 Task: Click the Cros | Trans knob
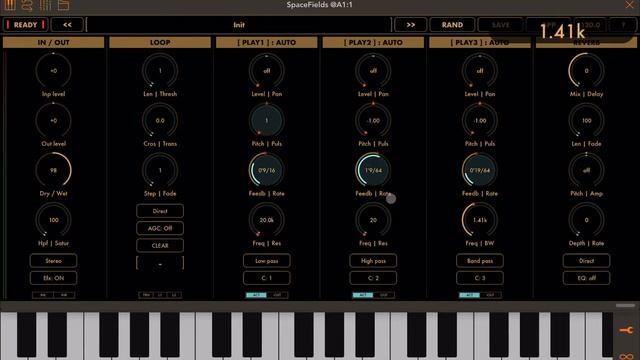pos(160,120)
